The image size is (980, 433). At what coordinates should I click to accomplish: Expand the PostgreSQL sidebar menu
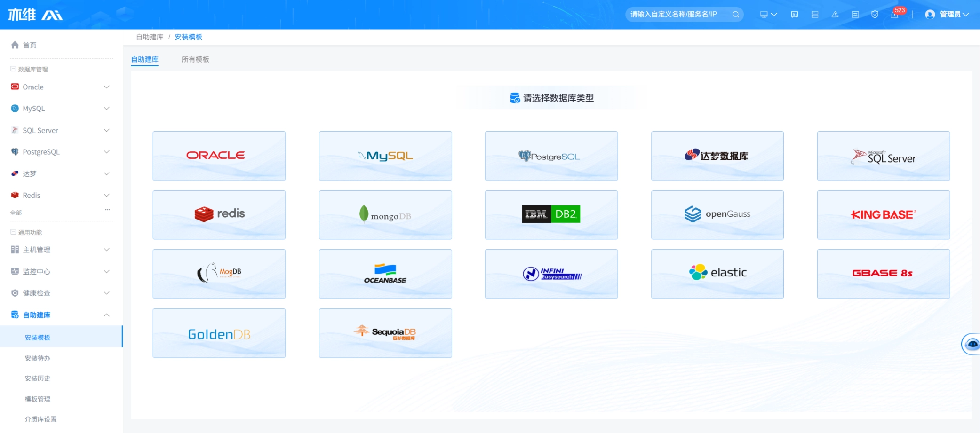(x=61, y=152)
